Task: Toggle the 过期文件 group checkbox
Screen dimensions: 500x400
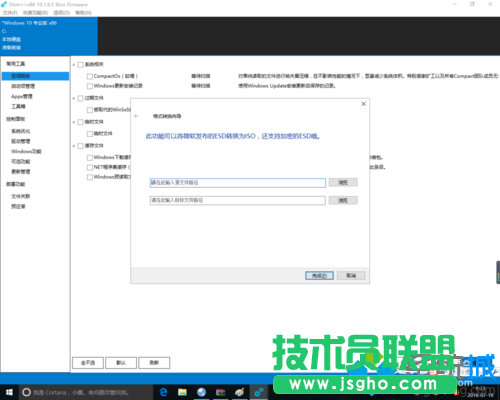Action: pos(80,98)
